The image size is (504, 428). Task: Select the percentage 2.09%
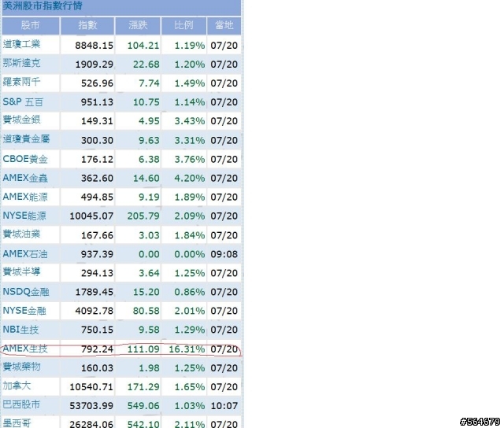[x=190, y=216]
